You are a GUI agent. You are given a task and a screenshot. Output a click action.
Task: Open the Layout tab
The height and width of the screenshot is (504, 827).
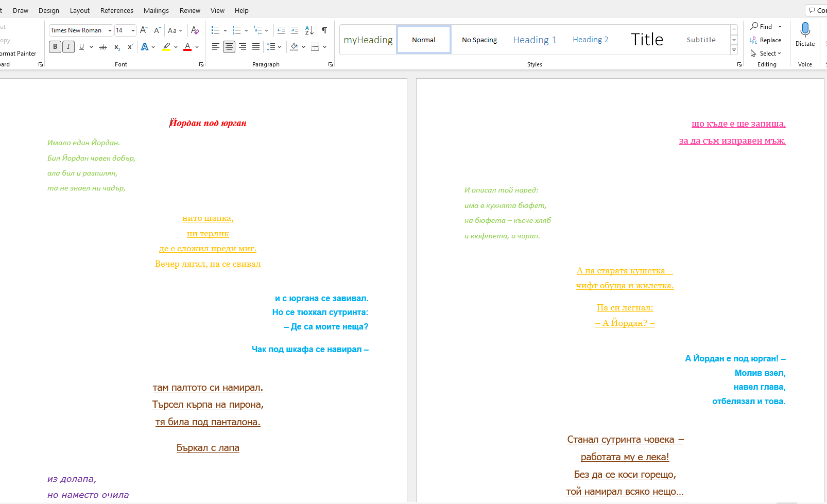[x=80, y=10]
